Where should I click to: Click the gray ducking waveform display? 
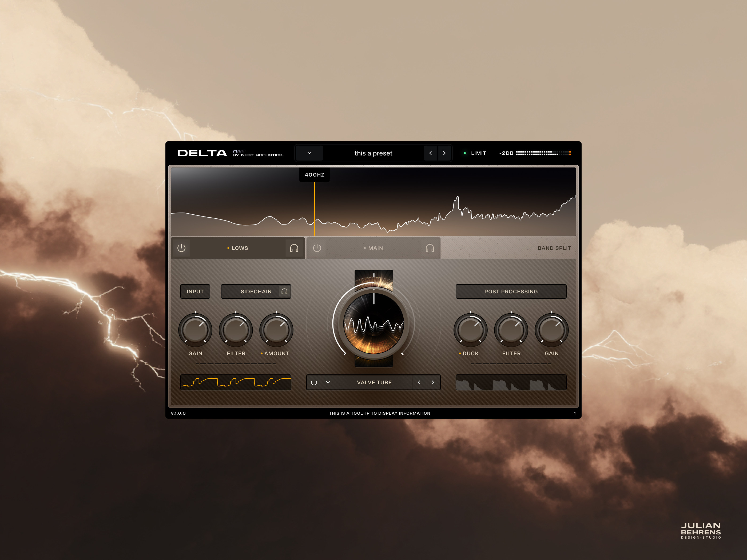pos(511,382)
